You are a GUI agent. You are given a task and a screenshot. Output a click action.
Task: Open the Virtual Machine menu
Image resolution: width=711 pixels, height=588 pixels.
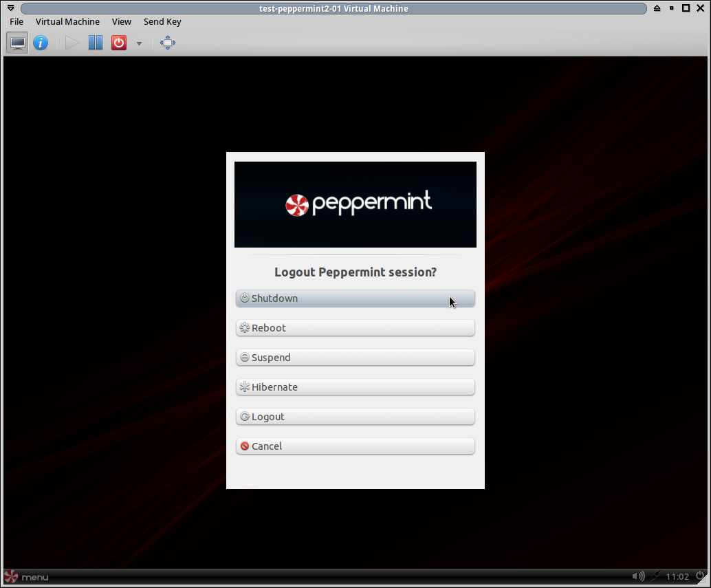click(x=67, y=22)
